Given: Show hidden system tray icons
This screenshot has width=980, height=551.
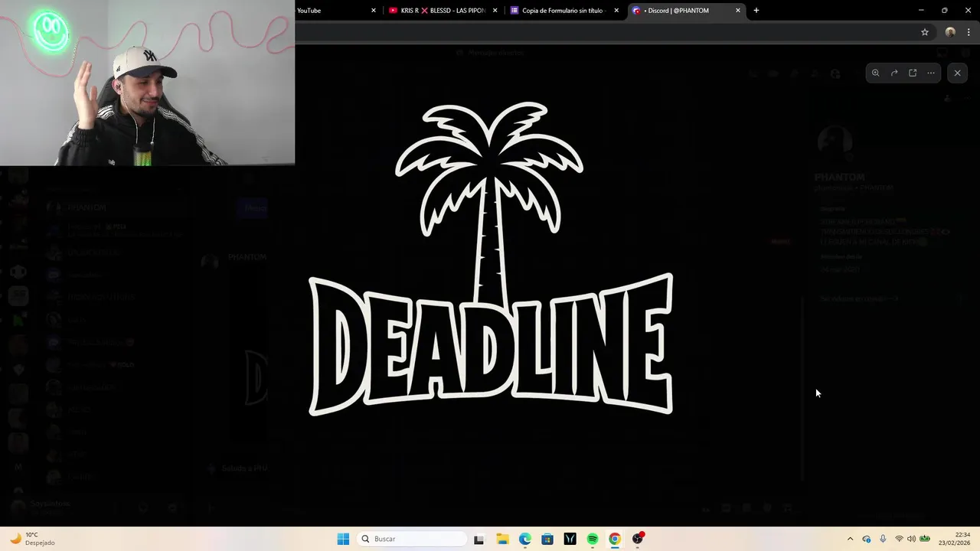Looking at the screenshot, I should click(x=850, y=539).
